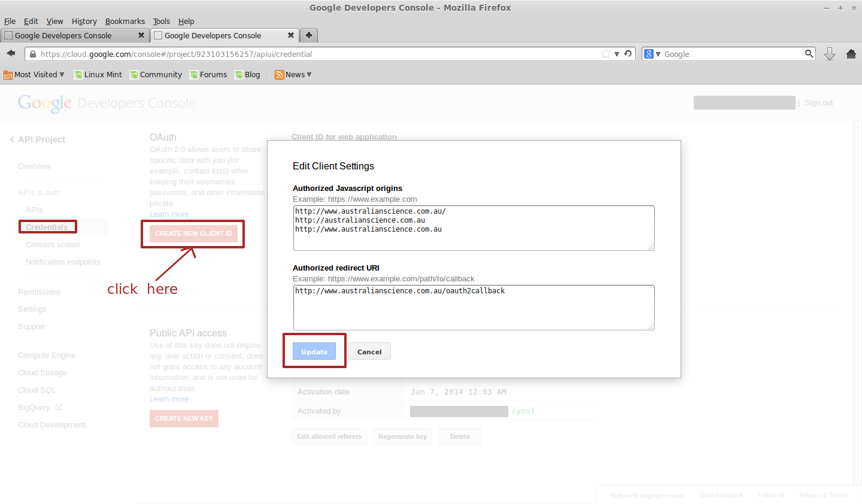Image resolution: width=862 pixels, height=504 pixels.
Task: Open the History menu
Action: point(84,22)
